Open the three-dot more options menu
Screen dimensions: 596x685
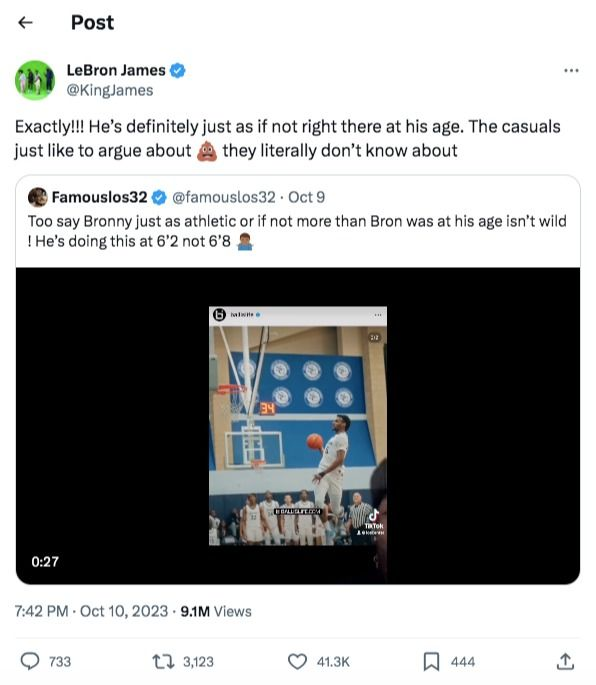(x=571, y=70)
